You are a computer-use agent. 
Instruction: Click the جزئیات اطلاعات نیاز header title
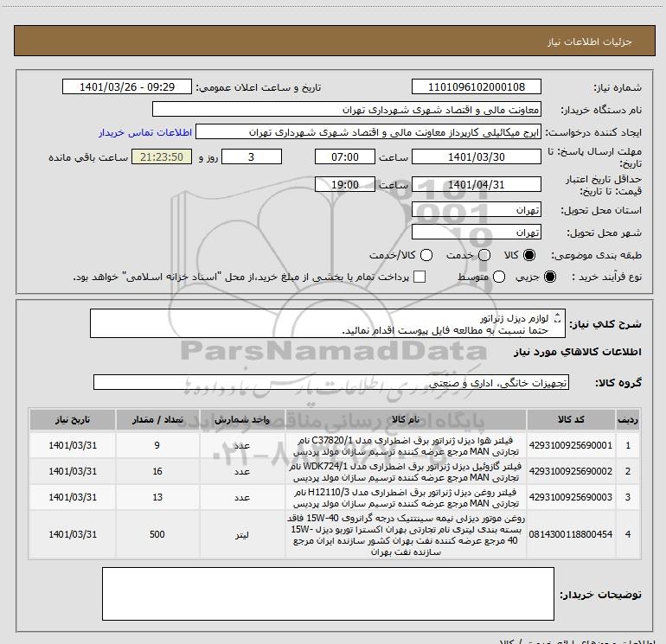589,41
